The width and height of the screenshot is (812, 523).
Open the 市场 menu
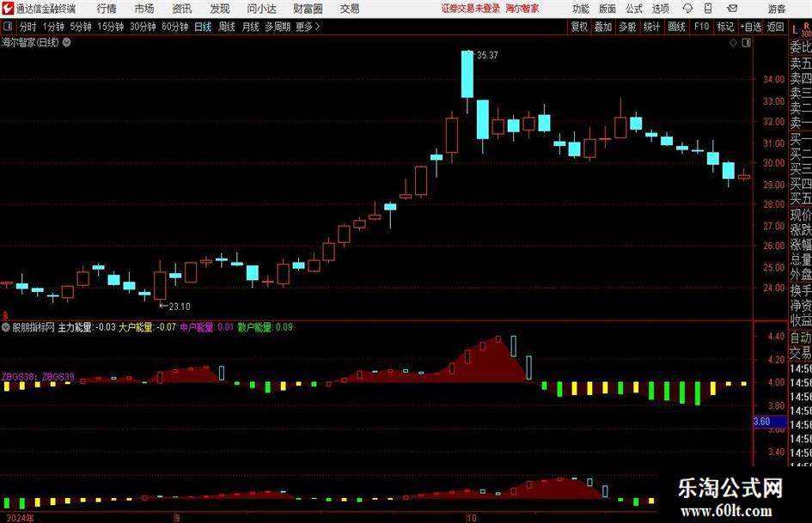[x=144, y=9]
